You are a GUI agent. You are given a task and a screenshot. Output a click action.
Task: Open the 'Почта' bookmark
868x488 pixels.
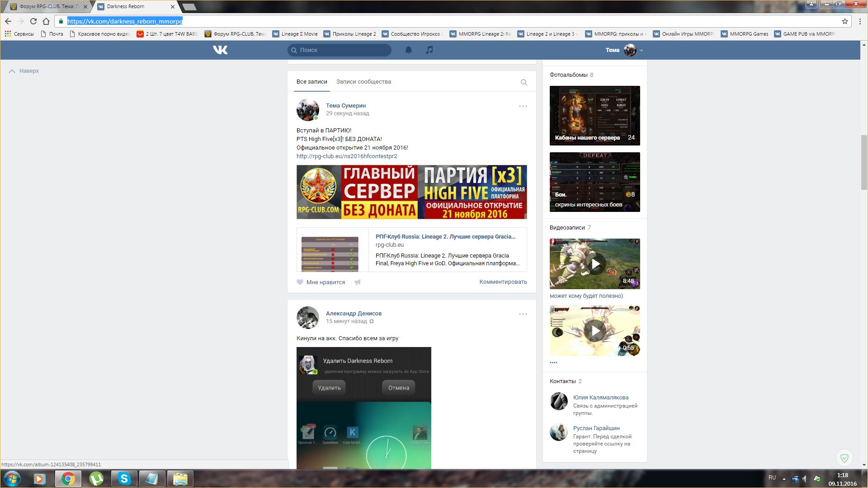52,34
